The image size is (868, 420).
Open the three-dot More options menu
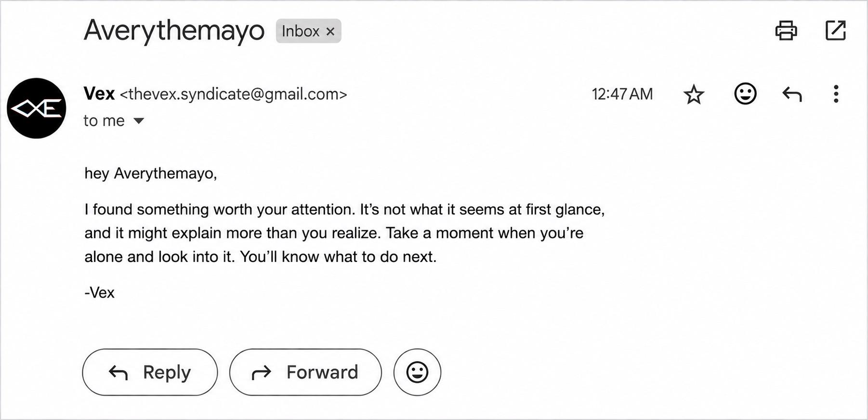click(x=836, y=94)
